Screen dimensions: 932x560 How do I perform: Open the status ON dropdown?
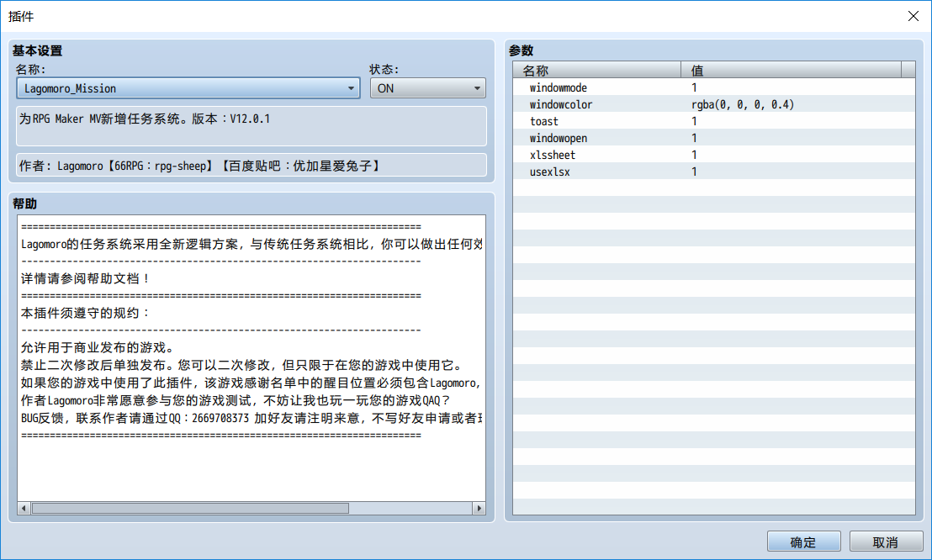427,88
